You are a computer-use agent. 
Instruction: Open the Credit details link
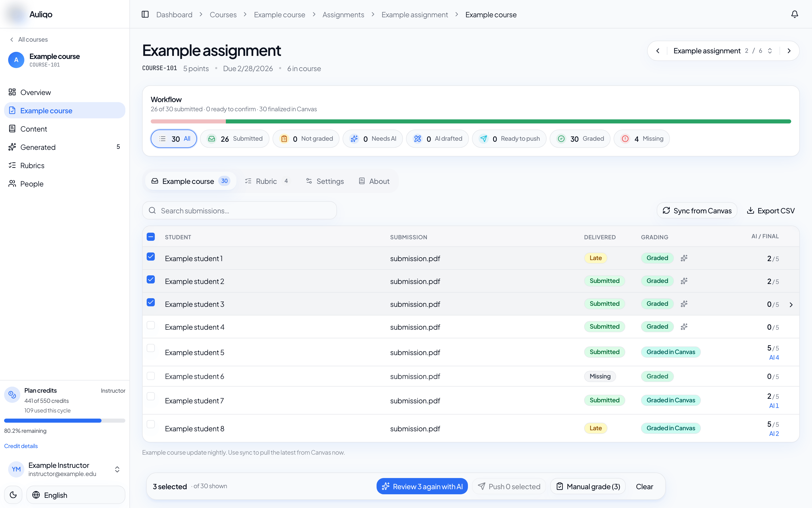(x=21, y=446)
